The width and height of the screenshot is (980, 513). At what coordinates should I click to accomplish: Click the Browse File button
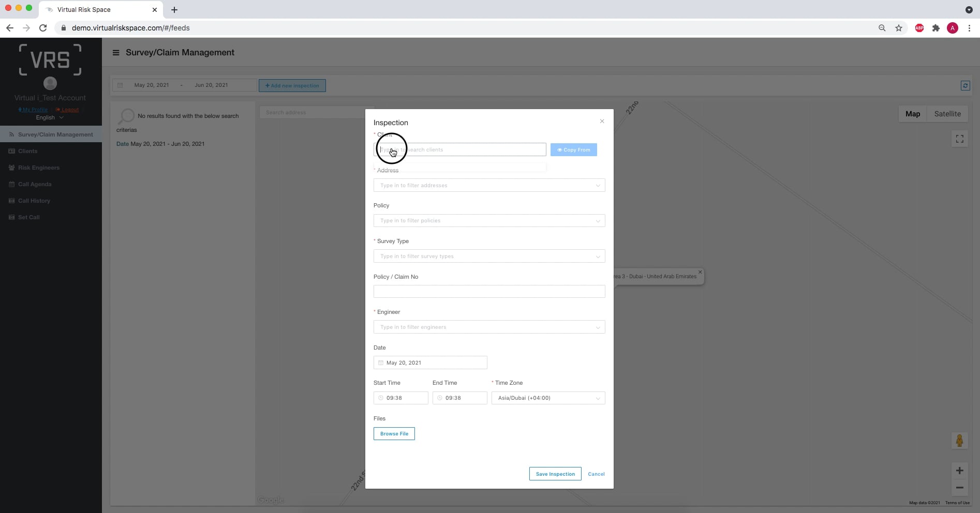394,434
